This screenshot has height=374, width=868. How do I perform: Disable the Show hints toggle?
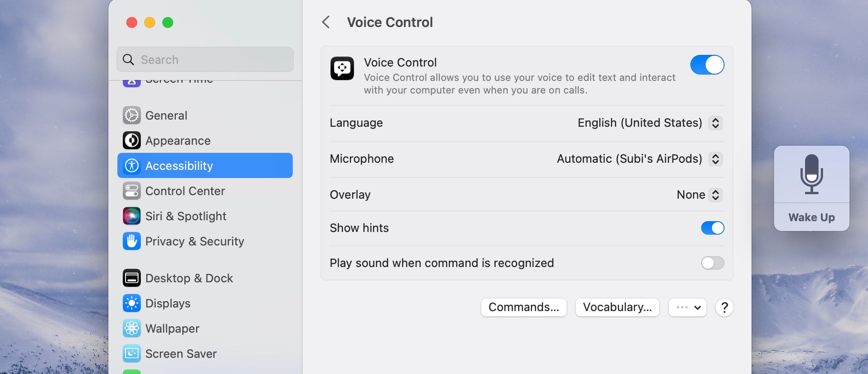[712, 228]
